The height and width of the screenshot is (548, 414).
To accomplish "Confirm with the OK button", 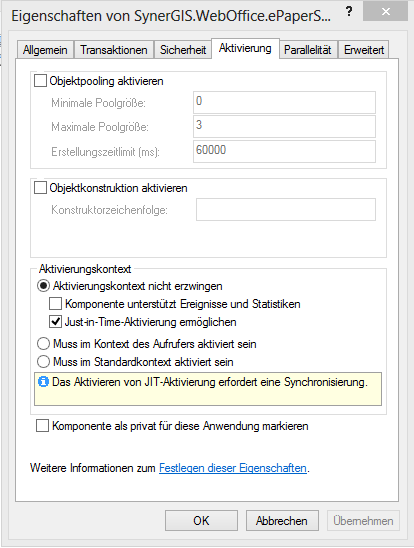I will [x=201, y=520].
